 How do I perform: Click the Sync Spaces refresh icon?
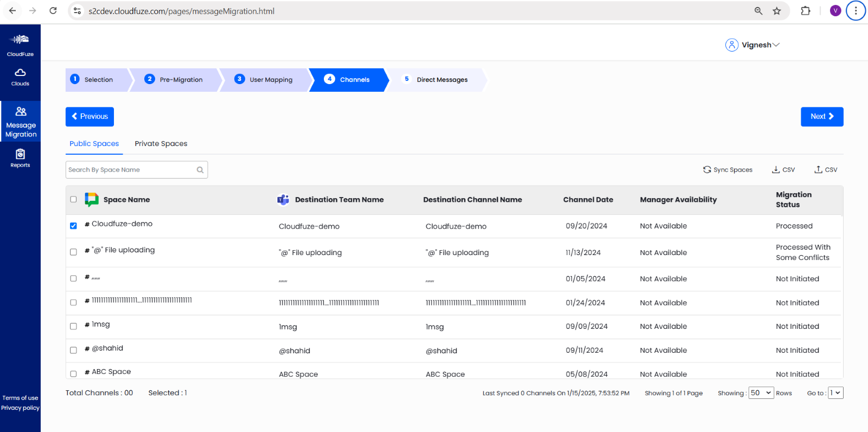[707, 170]
